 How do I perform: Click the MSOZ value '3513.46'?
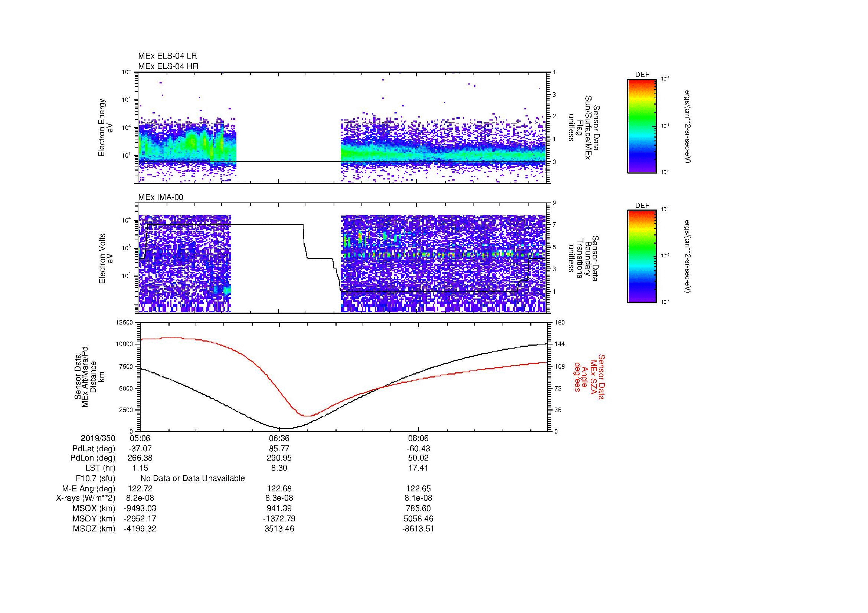(x=279, y=529)
